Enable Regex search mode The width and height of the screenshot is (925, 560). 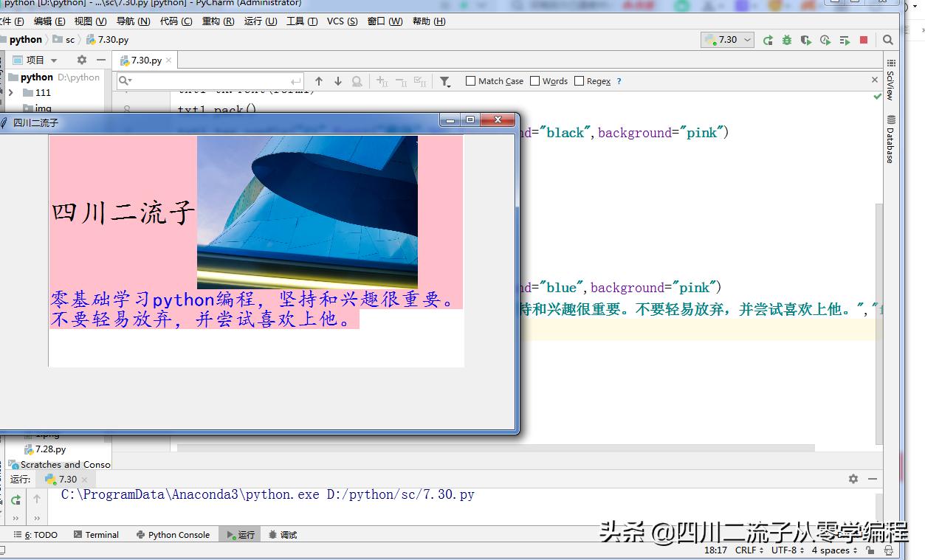tap(580, 81)
